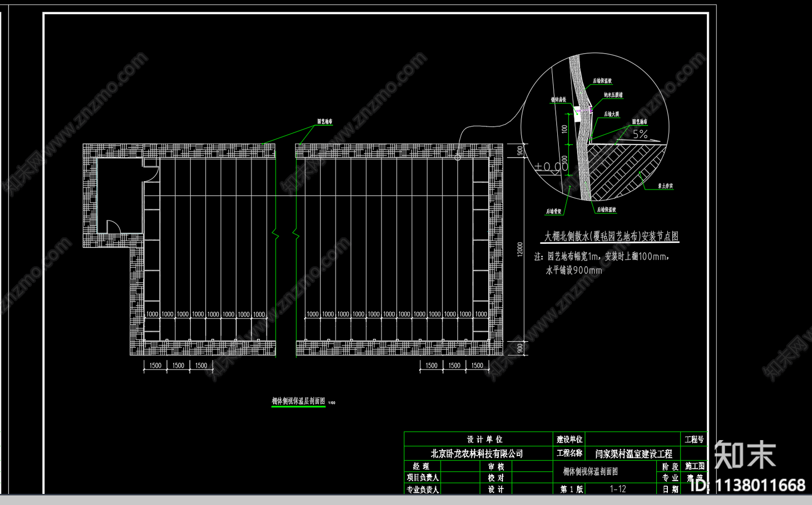Screen dimensions: 812x505
Task: Click the 素土夯实 callout text
Action: 665,186
